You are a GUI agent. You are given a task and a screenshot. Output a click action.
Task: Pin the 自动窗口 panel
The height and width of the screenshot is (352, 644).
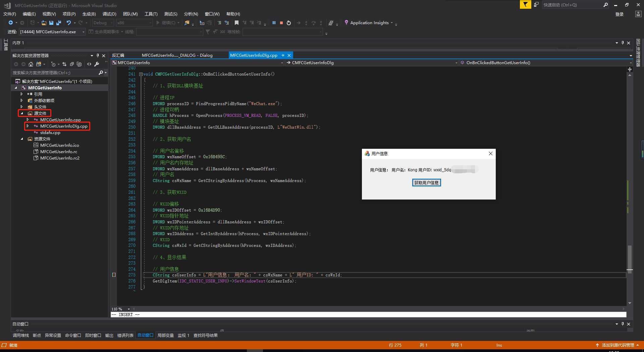623,324
